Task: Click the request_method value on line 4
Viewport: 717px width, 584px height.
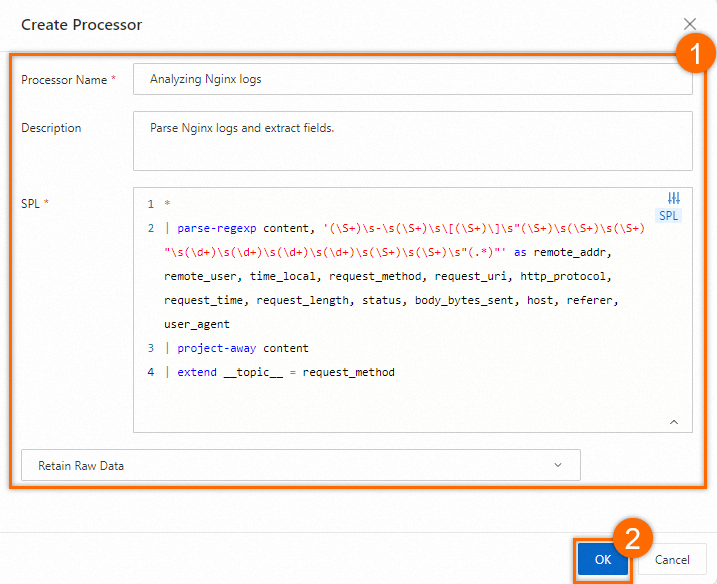Action: [348, 372]
